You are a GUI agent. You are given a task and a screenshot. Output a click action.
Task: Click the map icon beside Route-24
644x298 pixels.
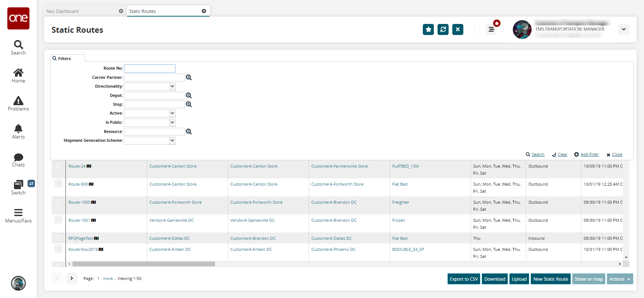coord(89,166)
